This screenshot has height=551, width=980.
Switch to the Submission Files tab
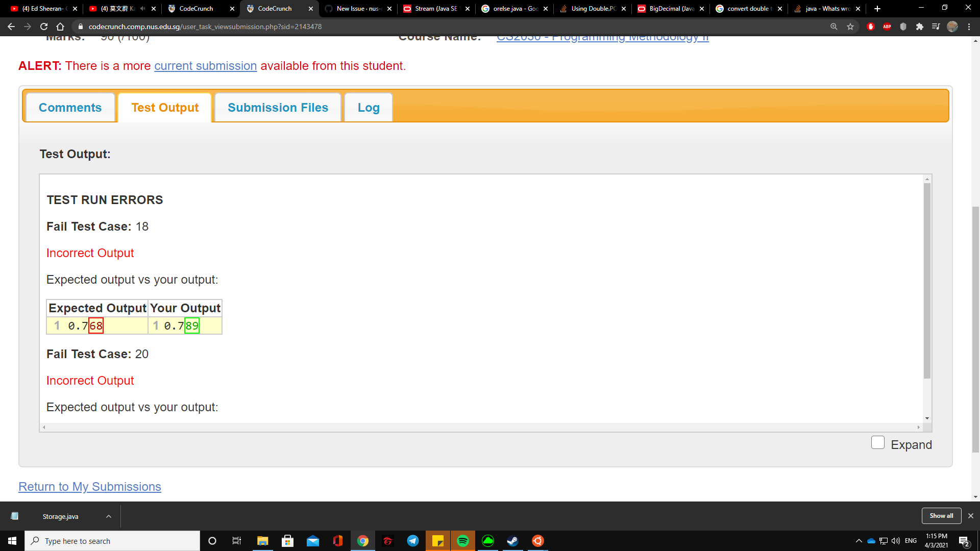click(x=278, y=108)
